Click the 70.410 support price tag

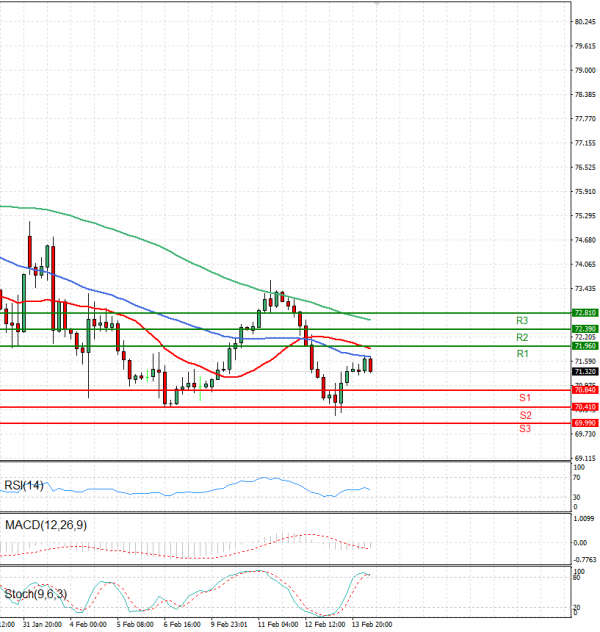(x=585, y=407)
